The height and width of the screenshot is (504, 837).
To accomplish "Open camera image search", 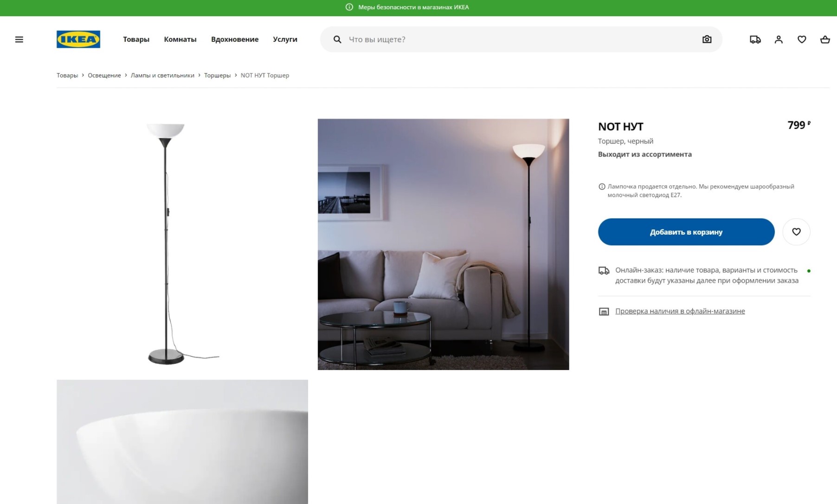I will (x=707, y=39).
